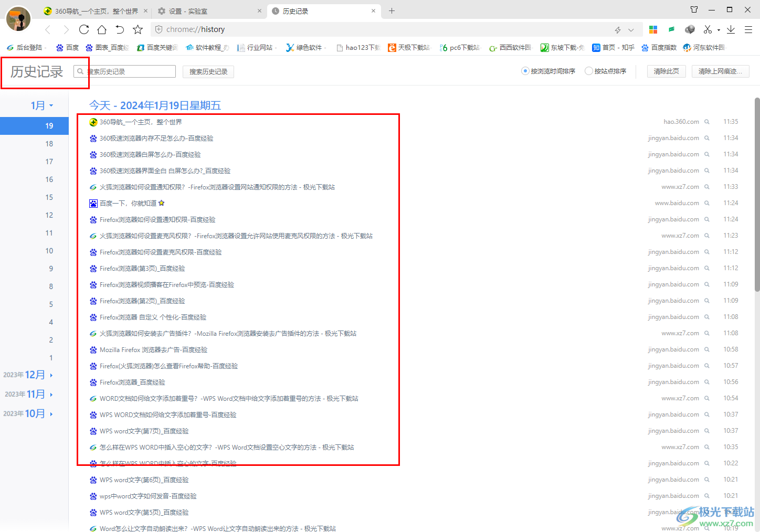This screenshot has height=532, width=760.
Task: Select day 18 in date sidebar
Action: (49, 144)
